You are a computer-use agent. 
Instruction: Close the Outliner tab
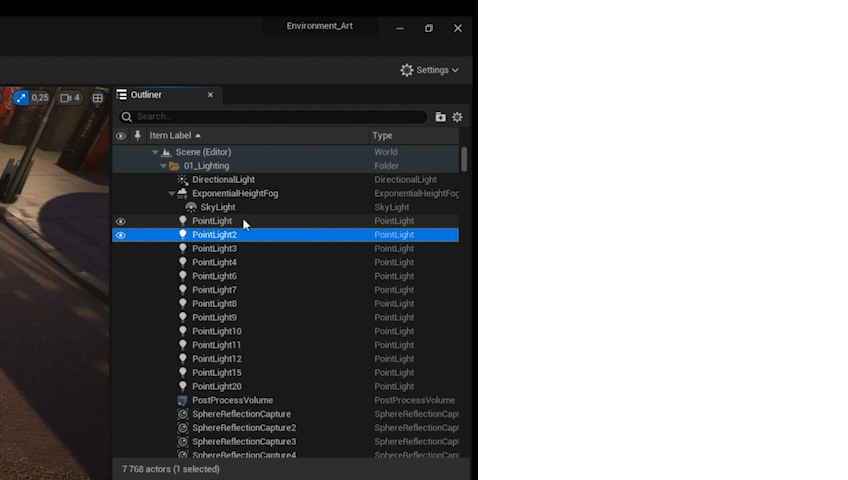click(210, 95)
